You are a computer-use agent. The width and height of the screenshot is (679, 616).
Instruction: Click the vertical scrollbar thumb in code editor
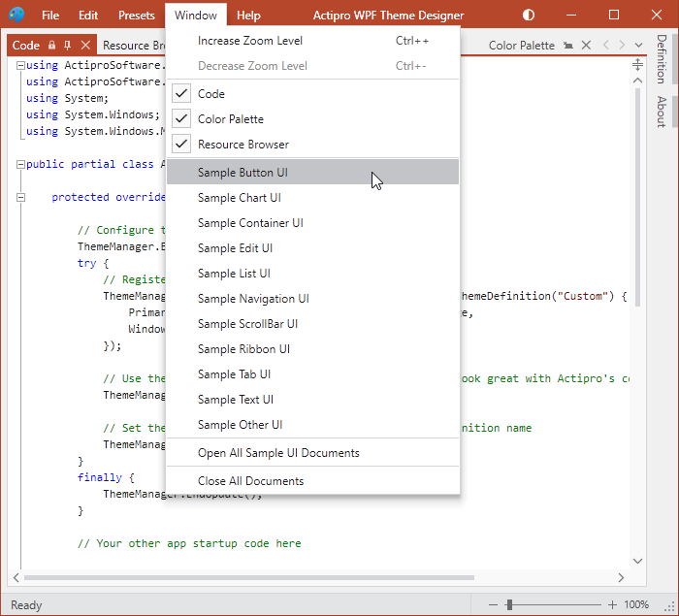637,197
